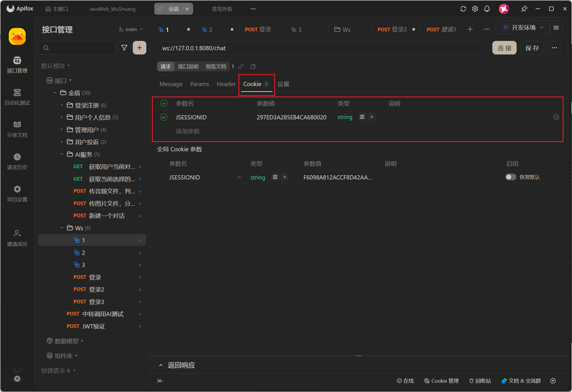This screenshot has height=392, width=572.
Task: Uncheck the JSESSIONID cookie checkbox
Action: coord(164,117)
